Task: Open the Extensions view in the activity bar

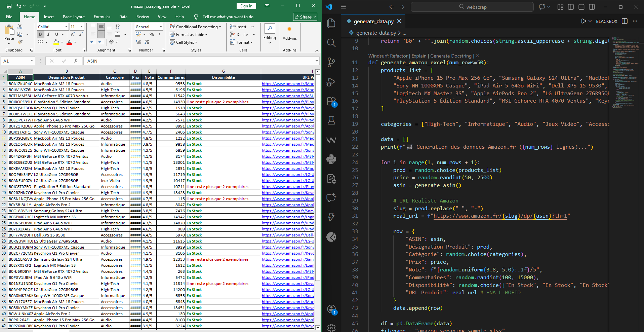Action: coord(331,101)
